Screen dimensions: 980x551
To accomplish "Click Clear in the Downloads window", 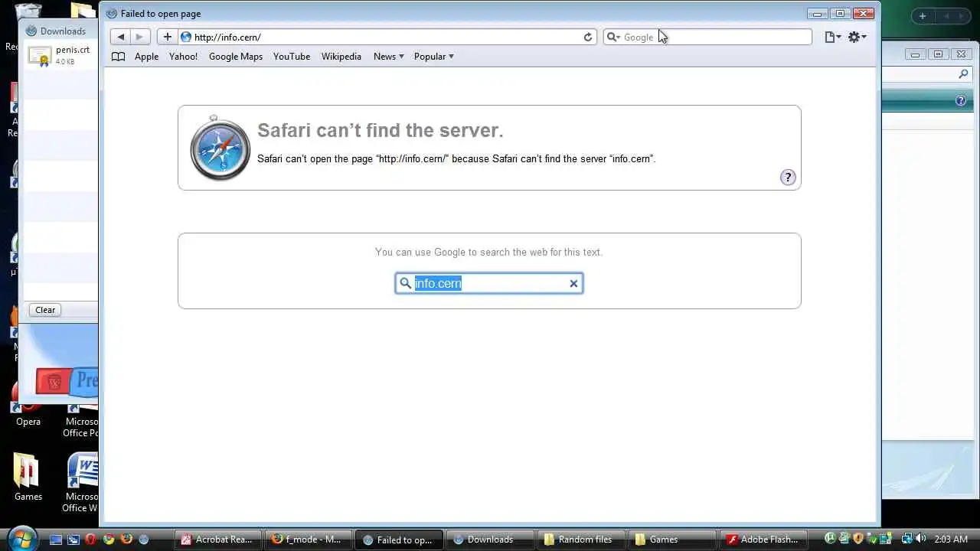I will coord(45,310).
